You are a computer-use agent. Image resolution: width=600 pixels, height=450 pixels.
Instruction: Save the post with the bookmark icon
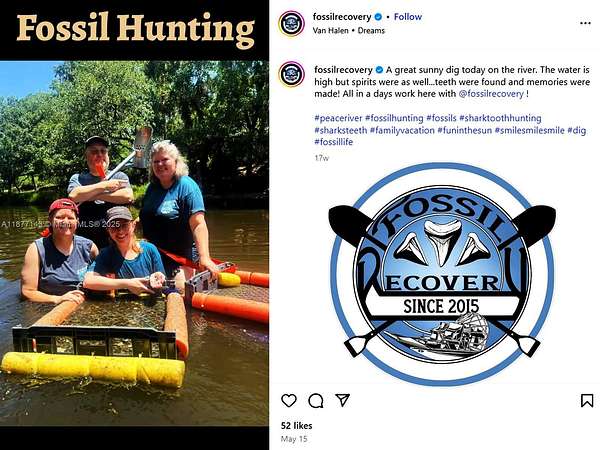pos(587,401)
